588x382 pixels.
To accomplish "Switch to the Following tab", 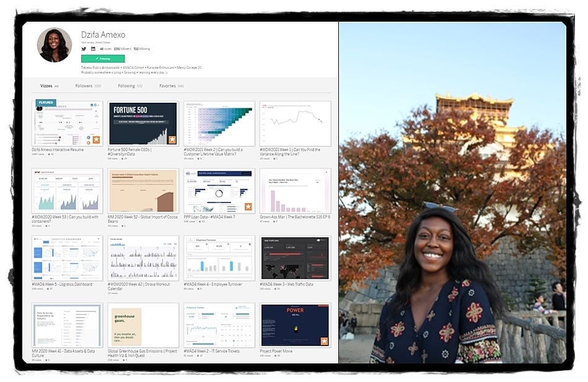I will [130, 86].
